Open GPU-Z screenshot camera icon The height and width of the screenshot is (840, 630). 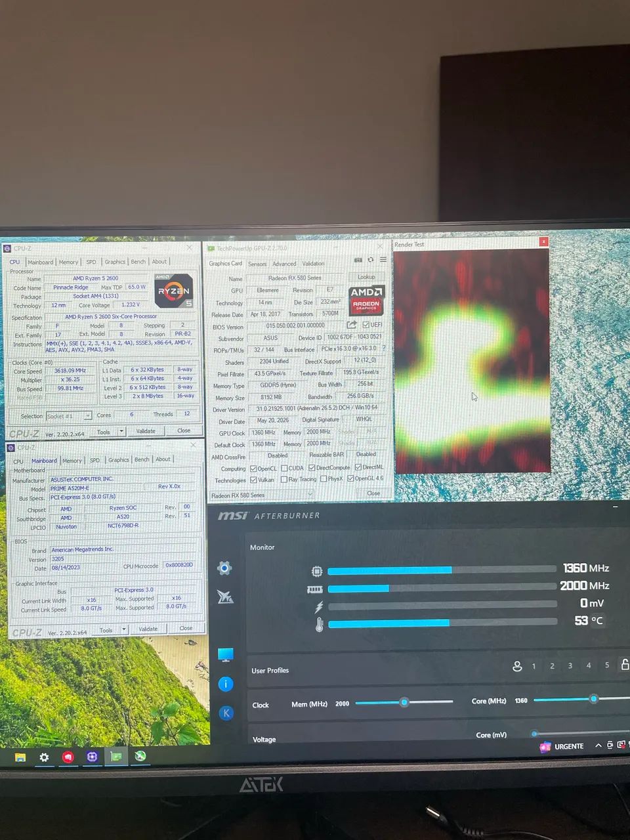tap(358, 260)
